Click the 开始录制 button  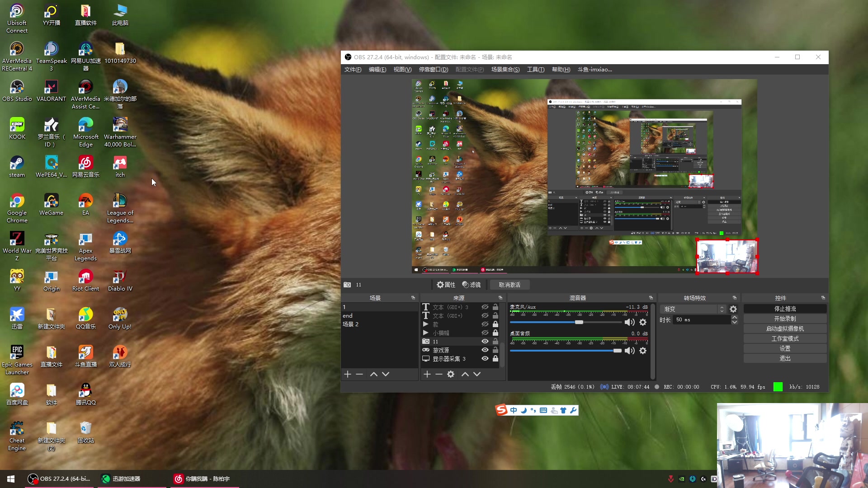[785, 319]
